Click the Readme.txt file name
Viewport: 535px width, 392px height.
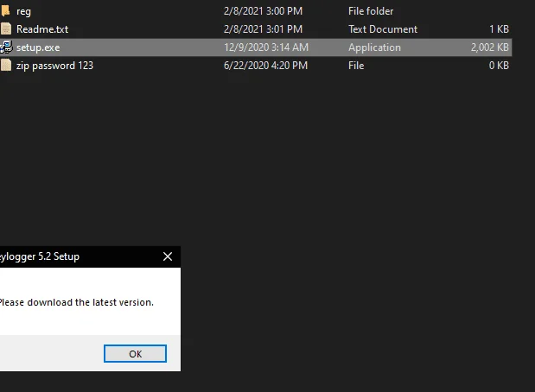[x=42, y=29]
